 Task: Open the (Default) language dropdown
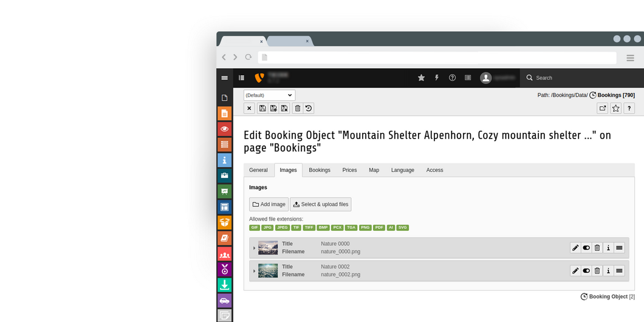(269, 95)
